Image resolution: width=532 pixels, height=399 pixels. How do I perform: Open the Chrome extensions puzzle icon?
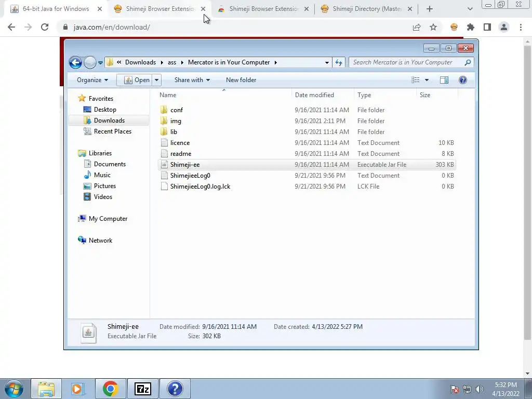471,27
